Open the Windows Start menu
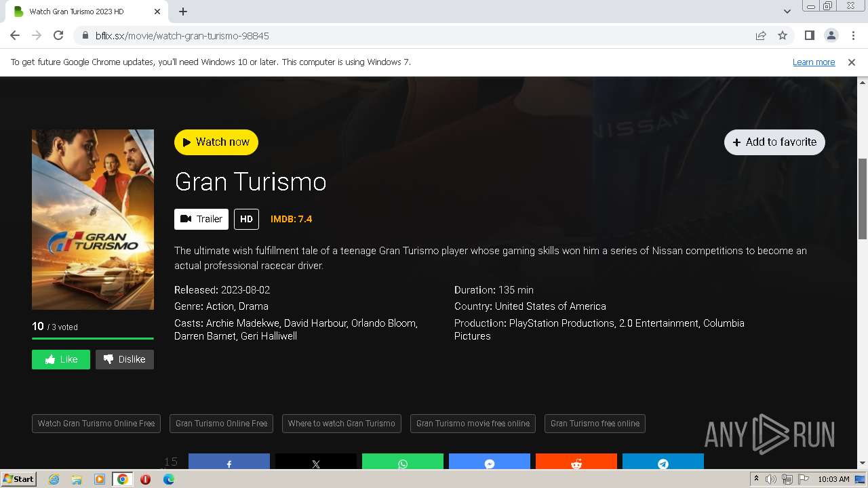This screenshot has height=488, width=868. click(x=19, y=479)
